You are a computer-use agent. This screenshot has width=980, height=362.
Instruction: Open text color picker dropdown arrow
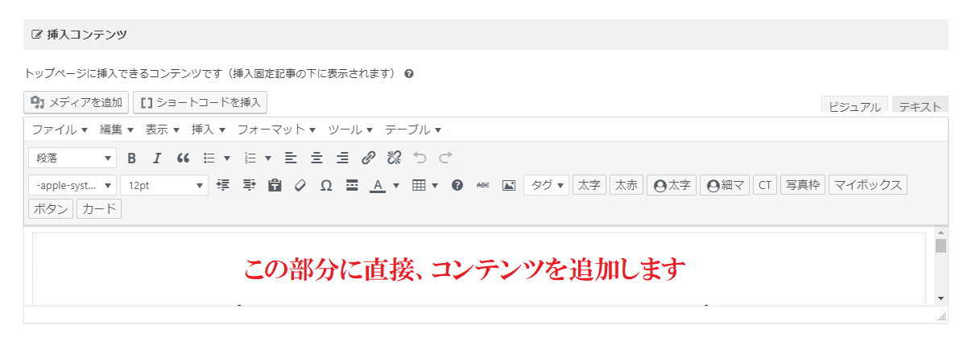point(395,185)
